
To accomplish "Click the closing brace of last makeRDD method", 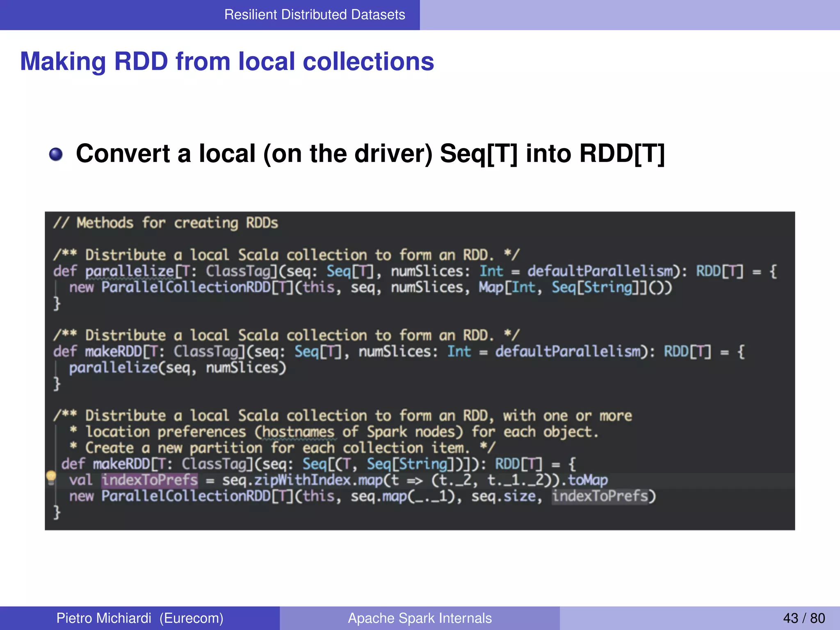I will tap(57, 512).
